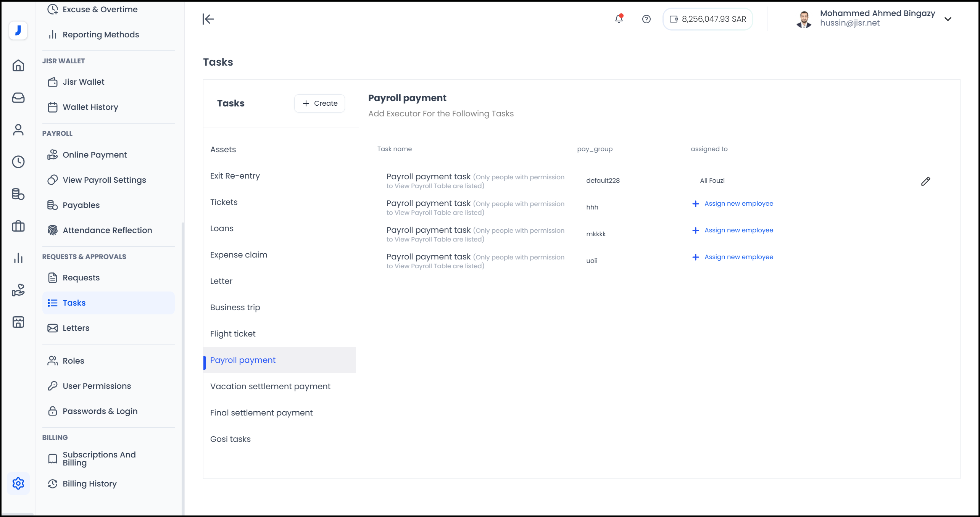Click the Create button in Tasks panel

tap(319, 103)
